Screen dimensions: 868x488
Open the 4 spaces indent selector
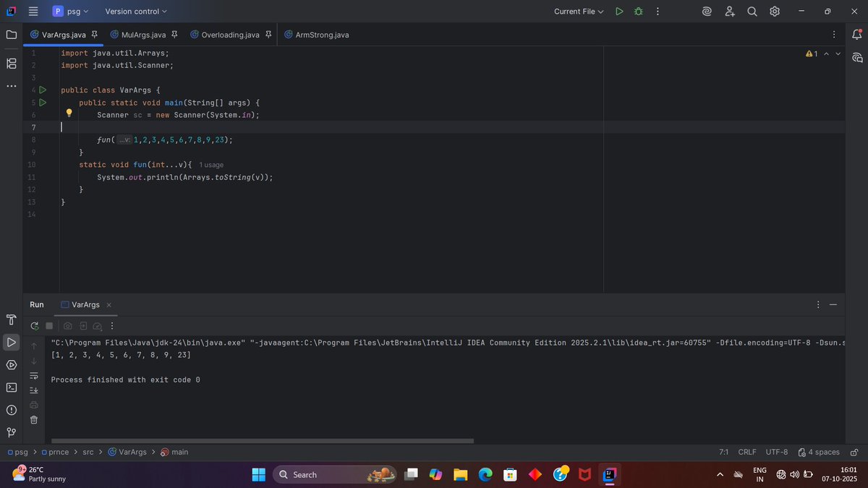point(819,452)
